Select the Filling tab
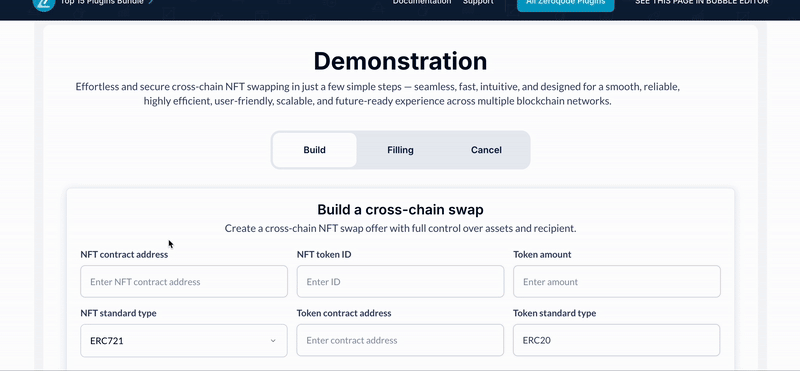This screenshot has width=800, height=371. click(x=401, y=150)
